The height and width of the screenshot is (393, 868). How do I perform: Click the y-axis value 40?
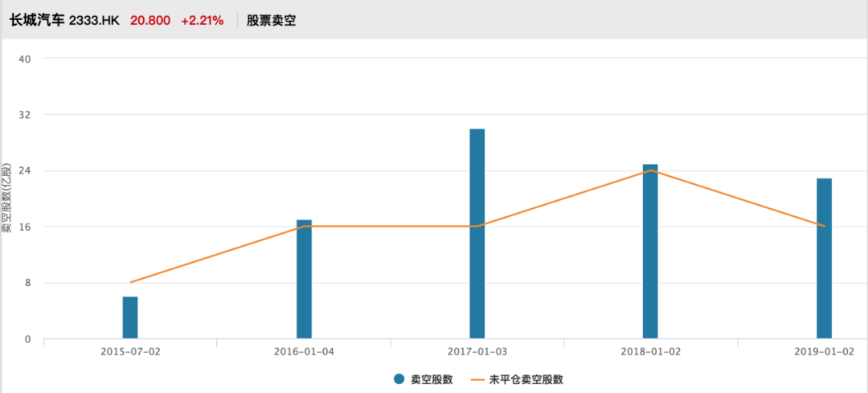coord(26,59)
